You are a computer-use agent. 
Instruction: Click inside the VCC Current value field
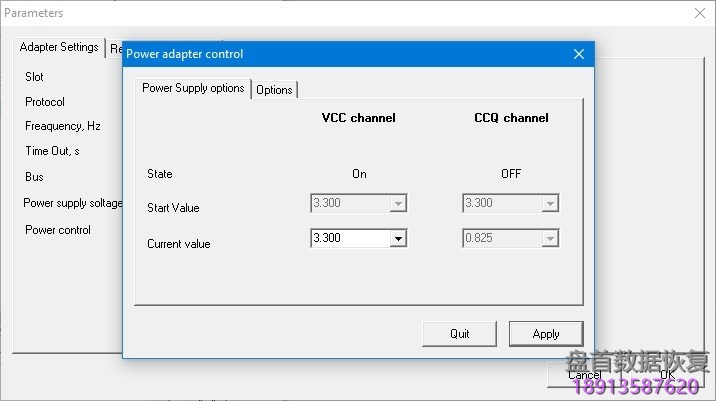click(348, 239)
